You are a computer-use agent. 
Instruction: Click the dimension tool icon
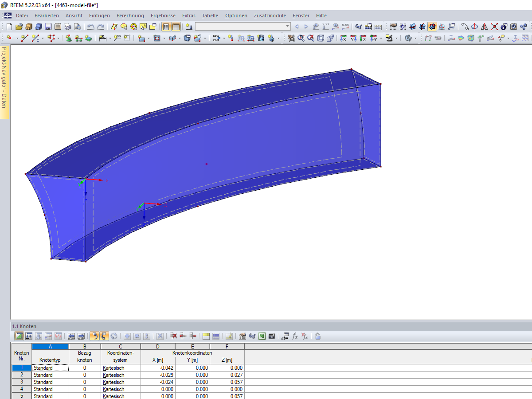tap(103, 38)
